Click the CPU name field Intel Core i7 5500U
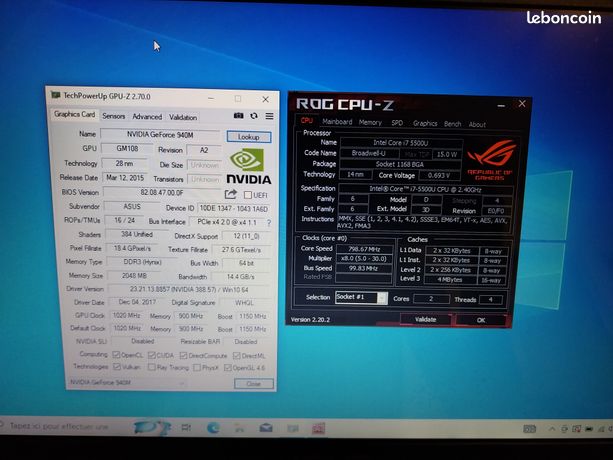 401,143
